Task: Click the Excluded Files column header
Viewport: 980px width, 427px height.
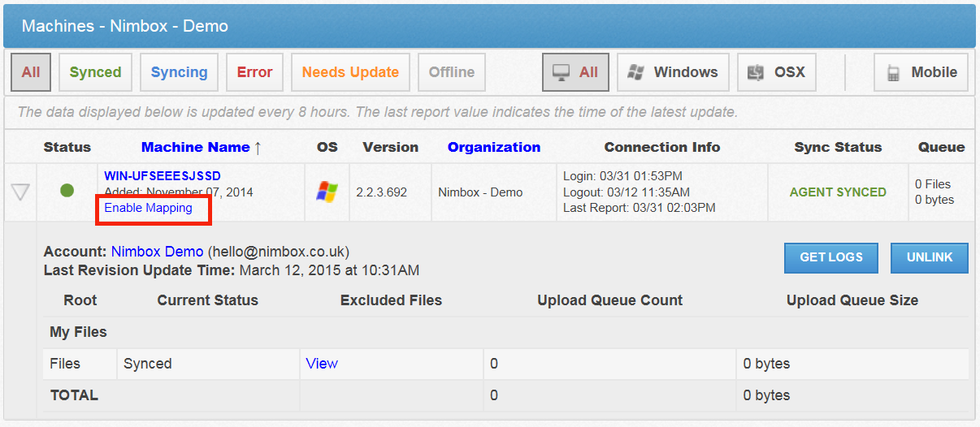Action: pyautogui.click(x=391, y=300)
